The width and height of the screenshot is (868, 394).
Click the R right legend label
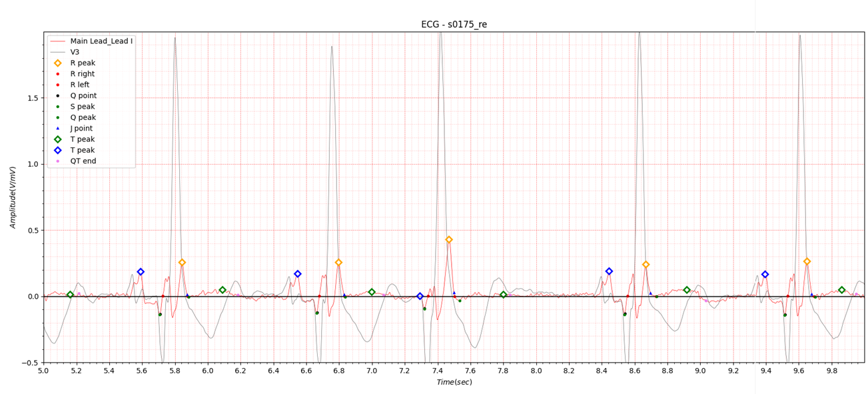click(x=83, y=74)
